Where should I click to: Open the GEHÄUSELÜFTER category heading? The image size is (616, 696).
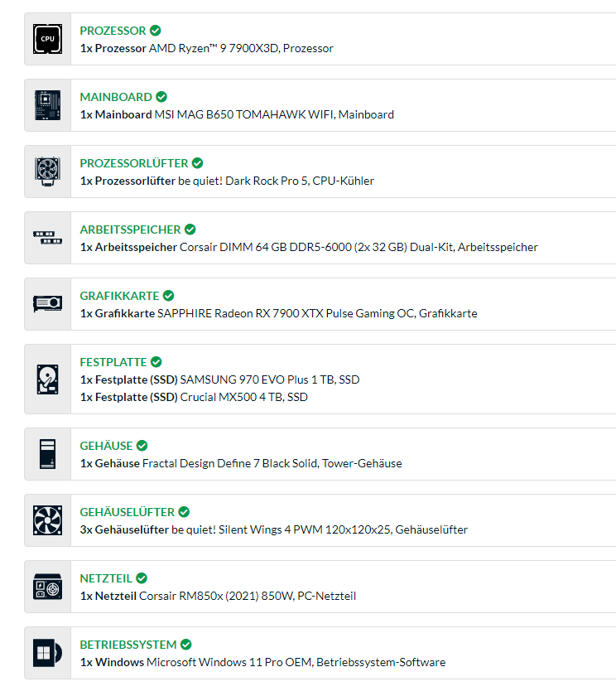[128, 512]
